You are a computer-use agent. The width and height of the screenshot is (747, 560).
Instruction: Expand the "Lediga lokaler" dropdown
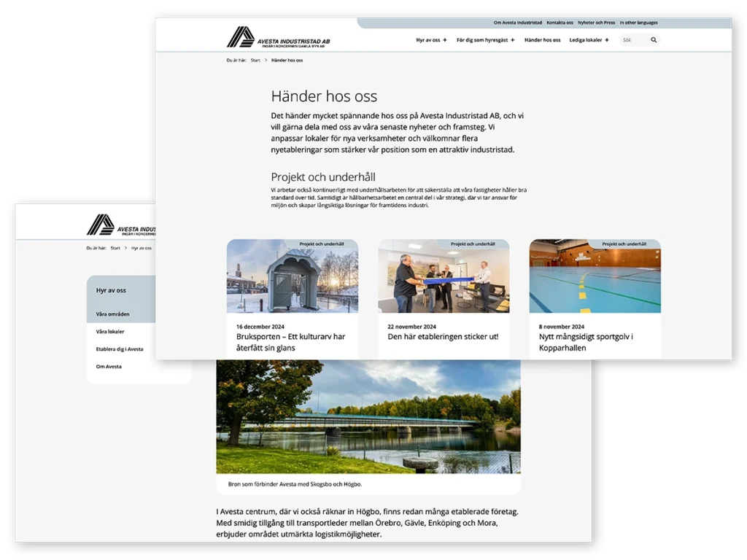point(588,40)
